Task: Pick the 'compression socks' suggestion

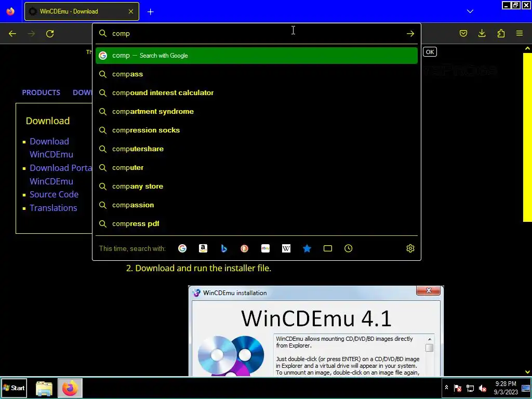Action: pos(257,130)
